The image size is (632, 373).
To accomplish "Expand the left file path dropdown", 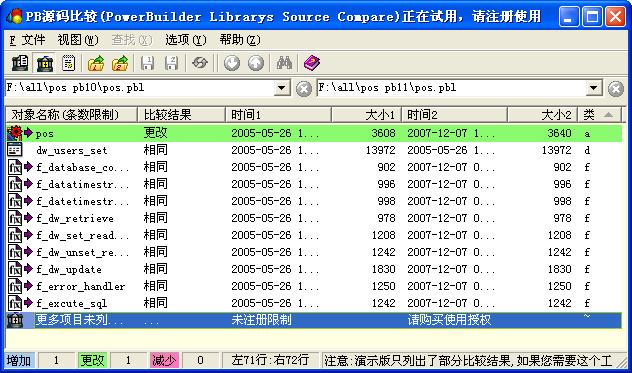I will pyautogui.click(x=282, y=88).
